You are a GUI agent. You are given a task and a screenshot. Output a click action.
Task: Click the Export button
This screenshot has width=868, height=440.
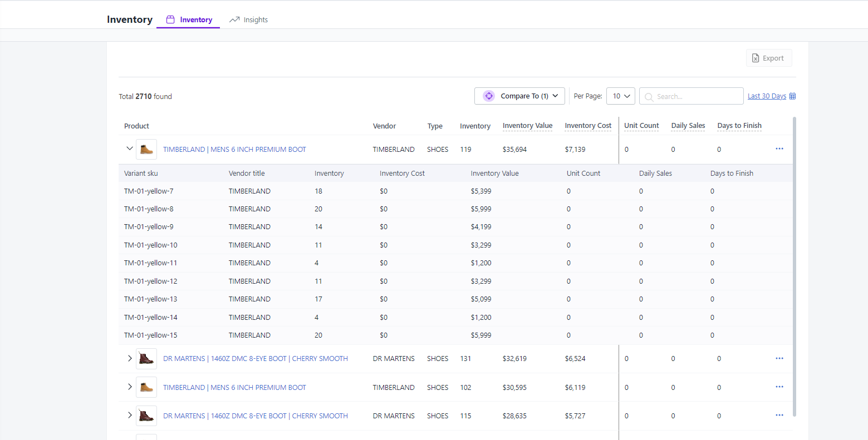769,58
